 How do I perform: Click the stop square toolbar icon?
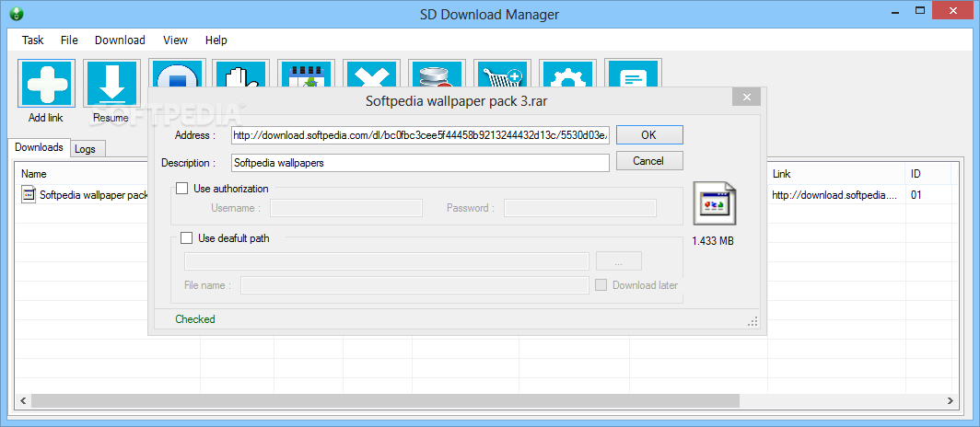click(x=178, y=75)
